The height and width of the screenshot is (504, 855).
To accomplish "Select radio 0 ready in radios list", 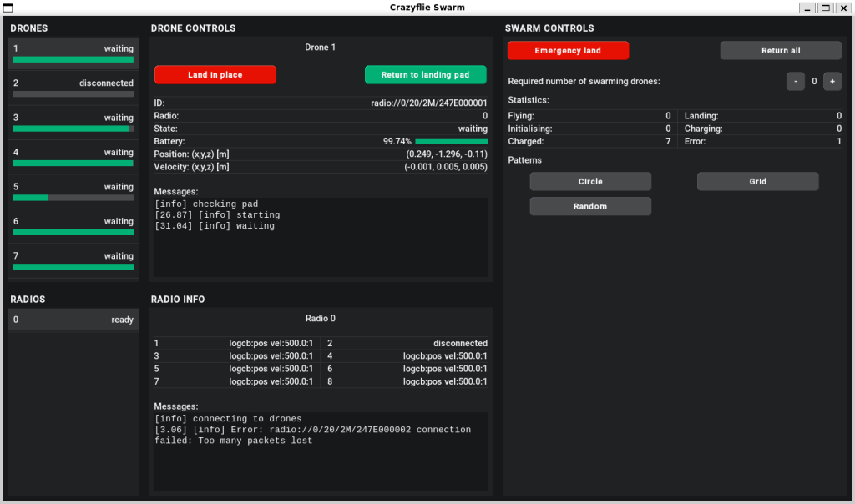I will pos(73,320).
